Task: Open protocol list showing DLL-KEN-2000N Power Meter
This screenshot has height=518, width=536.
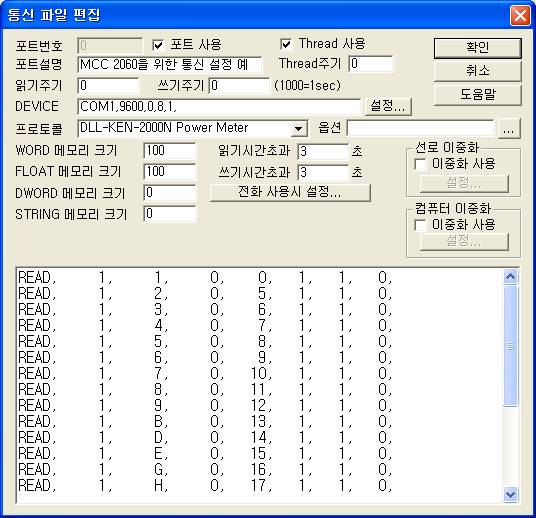Action: [x=193, y=129]
